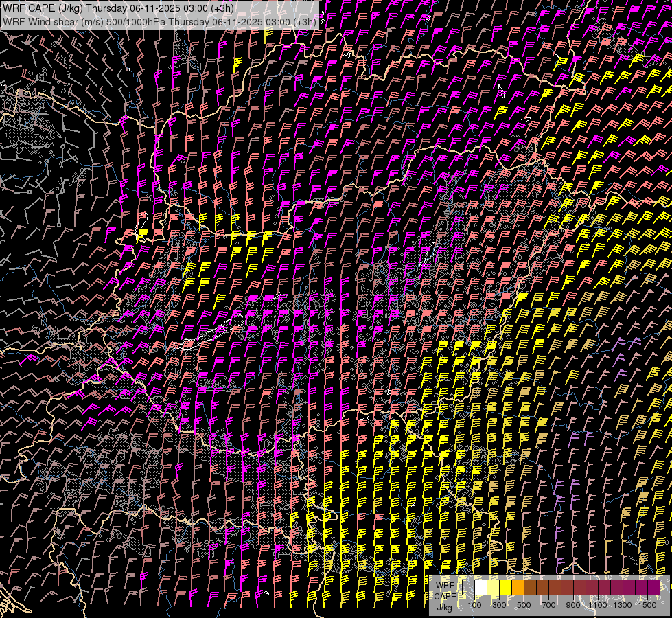Select the first brown swatch right of orange
Viewport: 672px width, 618px height.
click(x=530, y=587)
